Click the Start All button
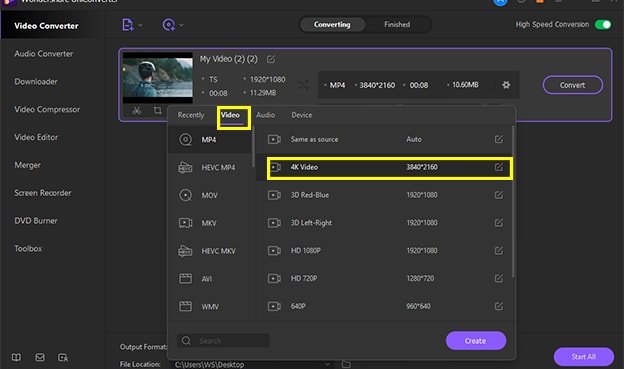This screenshot has width=624, height=369. 583,357
